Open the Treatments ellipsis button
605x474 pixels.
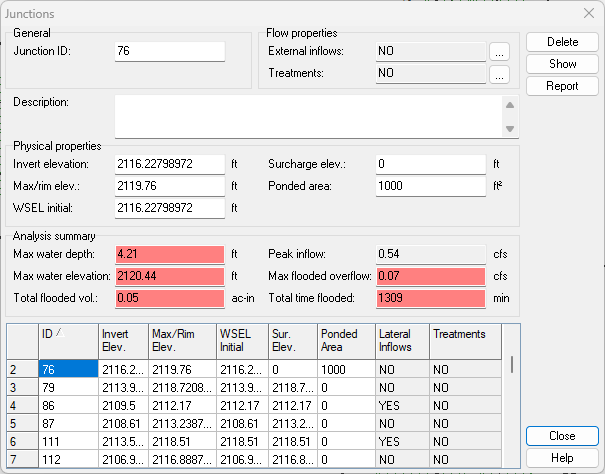[499, 74]
